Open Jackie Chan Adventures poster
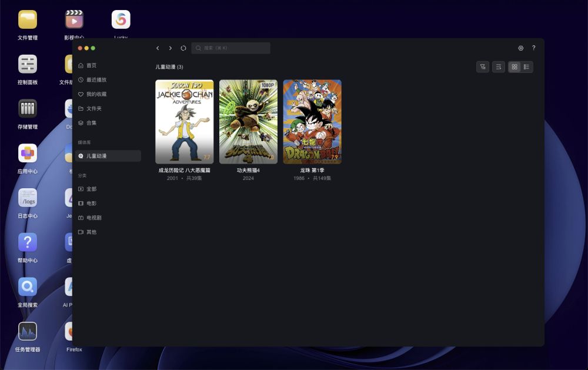 coord(185,122)
